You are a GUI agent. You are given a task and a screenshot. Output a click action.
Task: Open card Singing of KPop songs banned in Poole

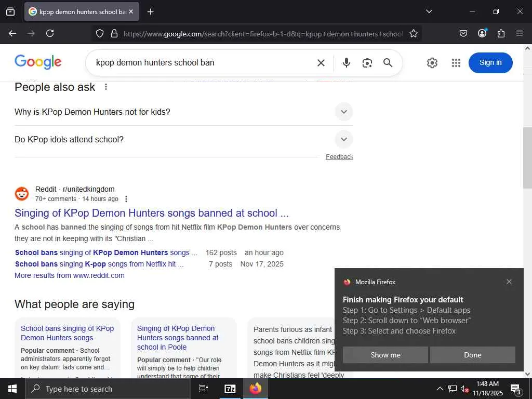point(178,338)
